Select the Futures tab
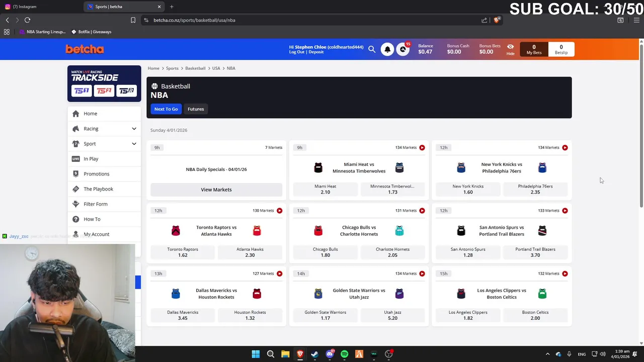Viewport: 644px width, 362px height. click(x=196, y=109)
